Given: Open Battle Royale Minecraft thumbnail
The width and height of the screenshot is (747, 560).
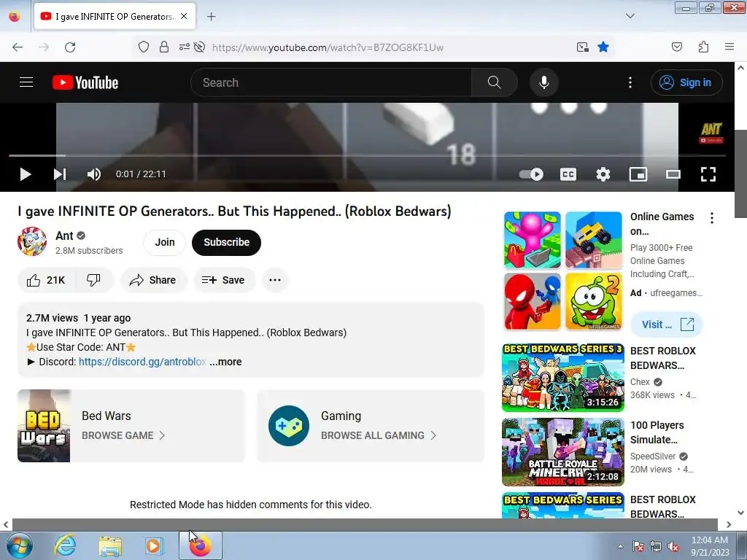Looking at the screenshot, I should click(562, 452).
